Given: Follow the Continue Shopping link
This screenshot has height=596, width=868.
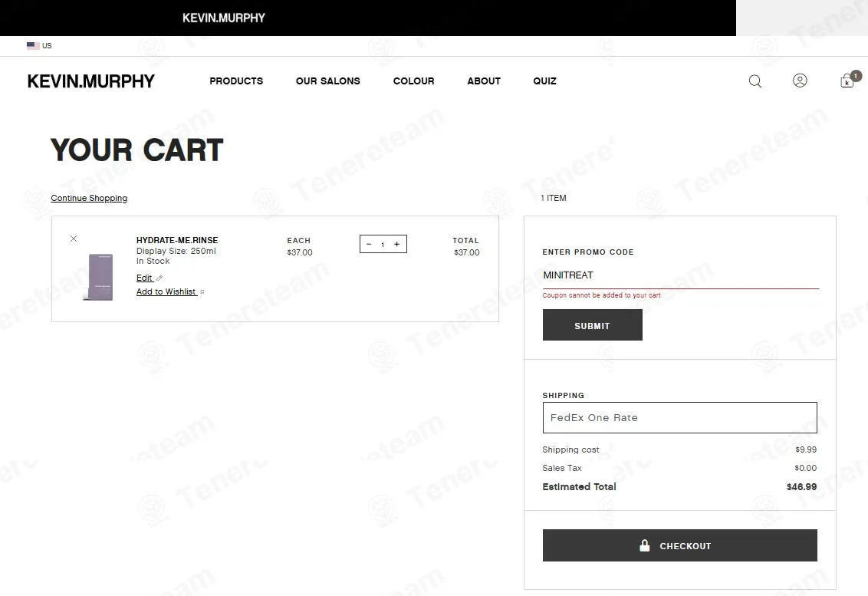Looking at the screenshot, I should [x=89, y=199].
